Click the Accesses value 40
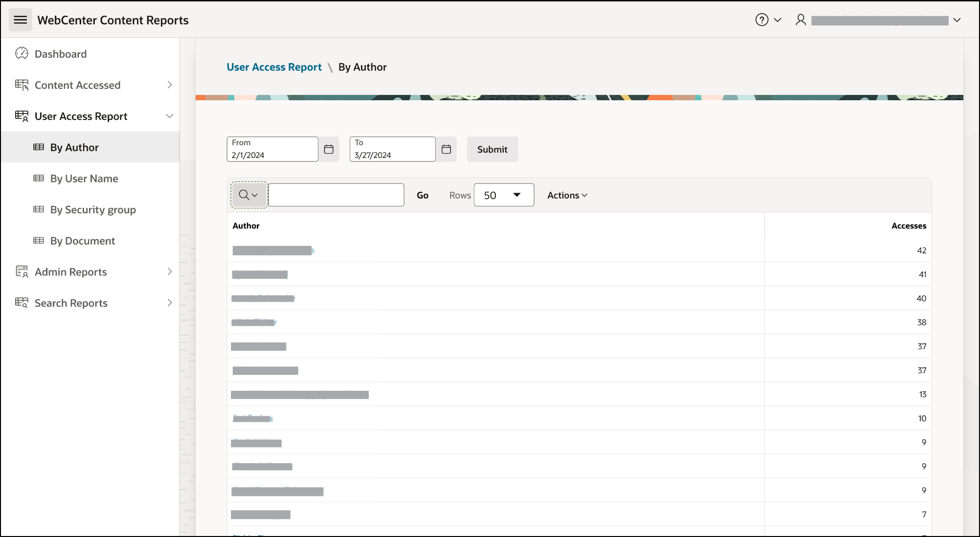980x537 pixels. point(921,298)
